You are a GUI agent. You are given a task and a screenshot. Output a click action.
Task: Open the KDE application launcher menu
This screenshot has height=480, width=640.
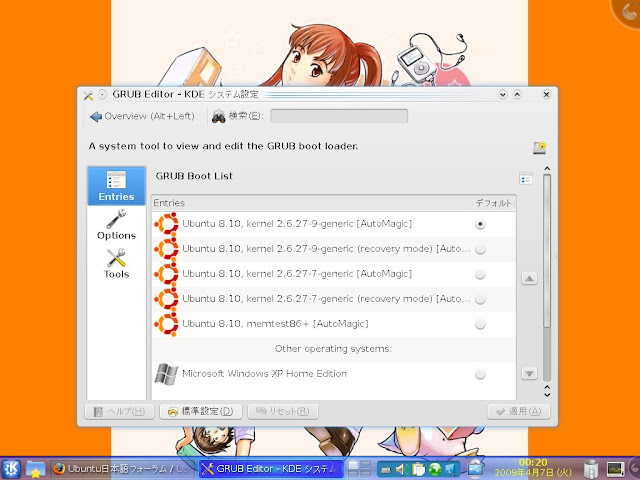[x=11, y=469]
